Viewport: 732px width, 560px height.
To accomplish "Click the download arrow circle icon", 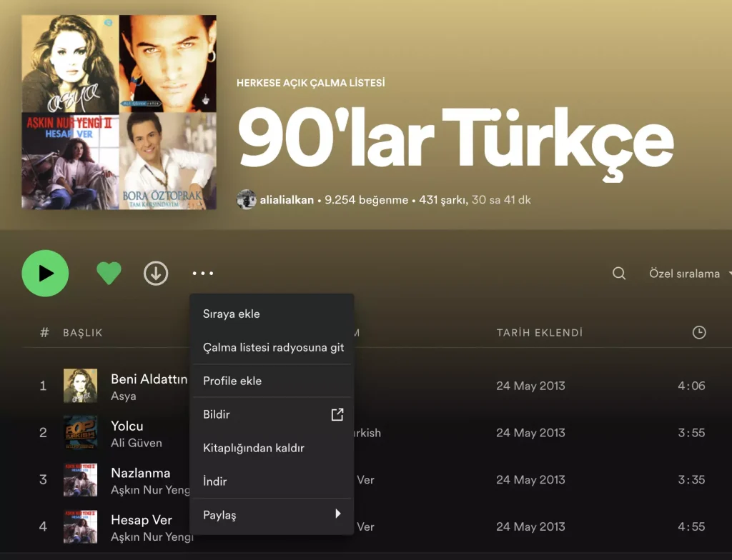I will pyautogui.click(x=156, y=273).
